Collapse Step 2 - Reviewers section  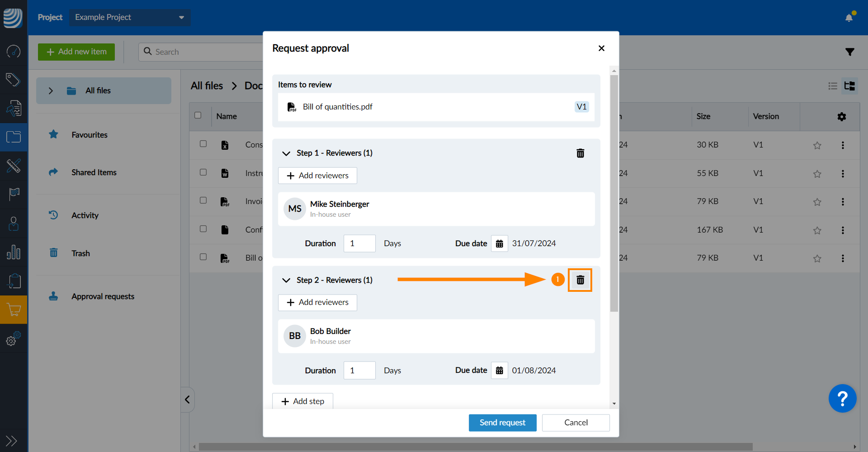click(x=286, y=281)
